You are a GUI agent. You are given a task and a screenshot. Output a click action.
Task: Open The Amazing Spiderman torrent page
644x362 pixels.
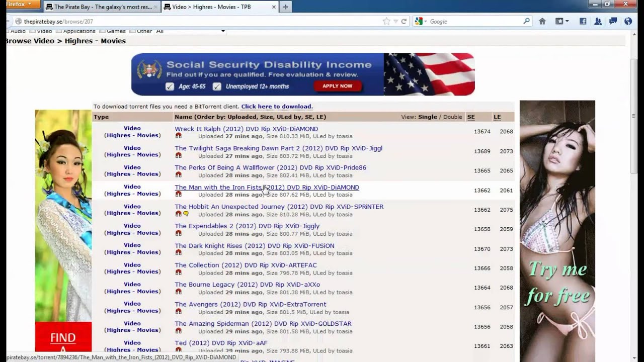(x=263, y=324)
